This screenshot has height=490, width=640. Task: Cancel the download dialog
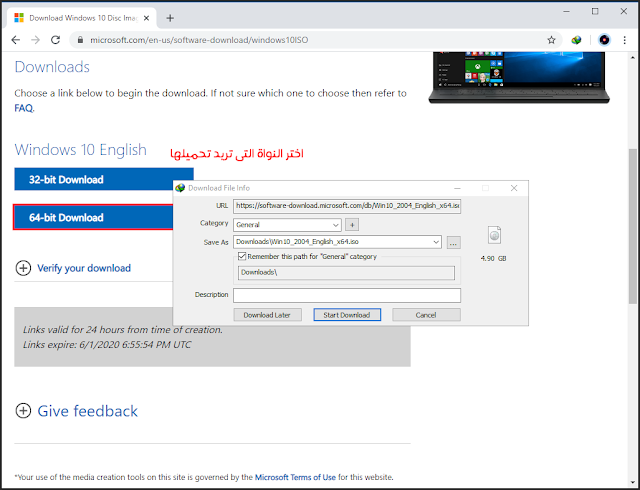click(426, 315)
